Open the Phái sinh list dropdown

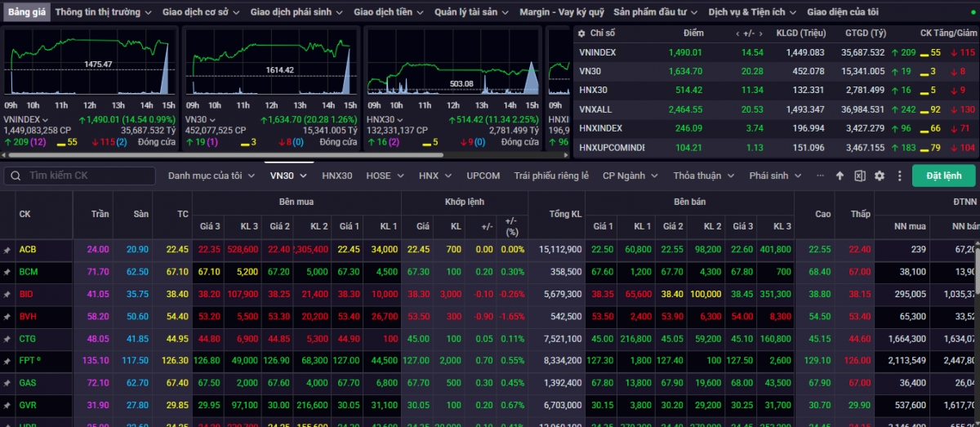coord(774,176)
